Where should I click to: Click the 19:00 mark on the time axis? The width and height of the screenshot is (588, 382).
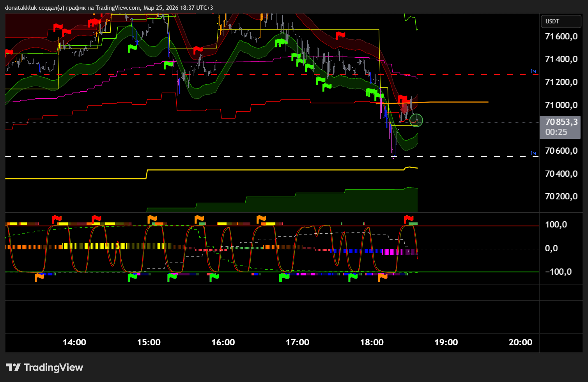pyautogui.click(x=446, y=343)
